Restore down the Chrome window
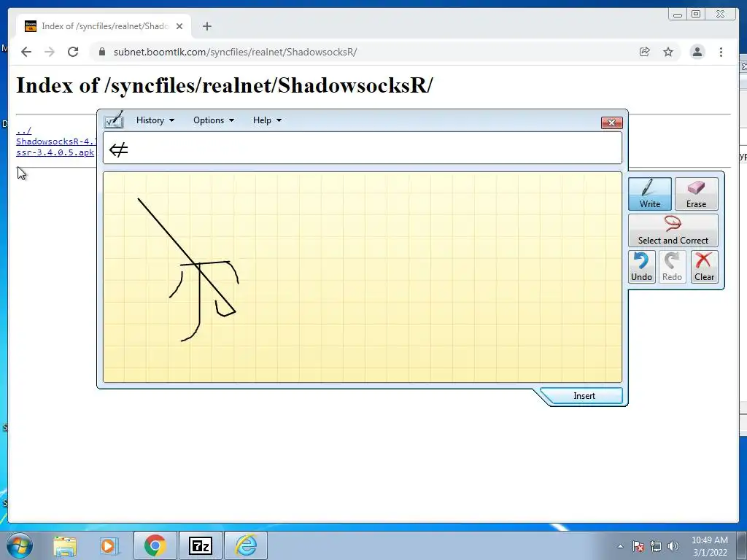The width and height of the screenshot is (747, 560). [696, 15]
